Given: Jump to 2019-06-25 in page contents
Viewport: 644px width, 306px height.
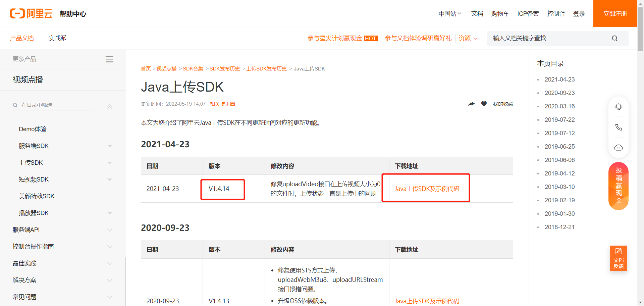Looking at the screenshot, I should 559,147.
